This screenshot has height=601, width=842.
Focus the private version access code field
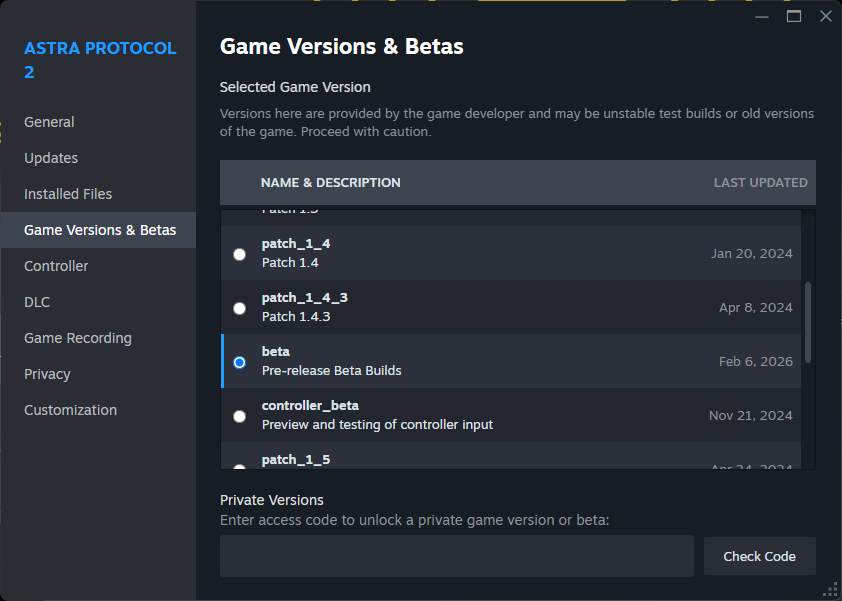point(456,556)
